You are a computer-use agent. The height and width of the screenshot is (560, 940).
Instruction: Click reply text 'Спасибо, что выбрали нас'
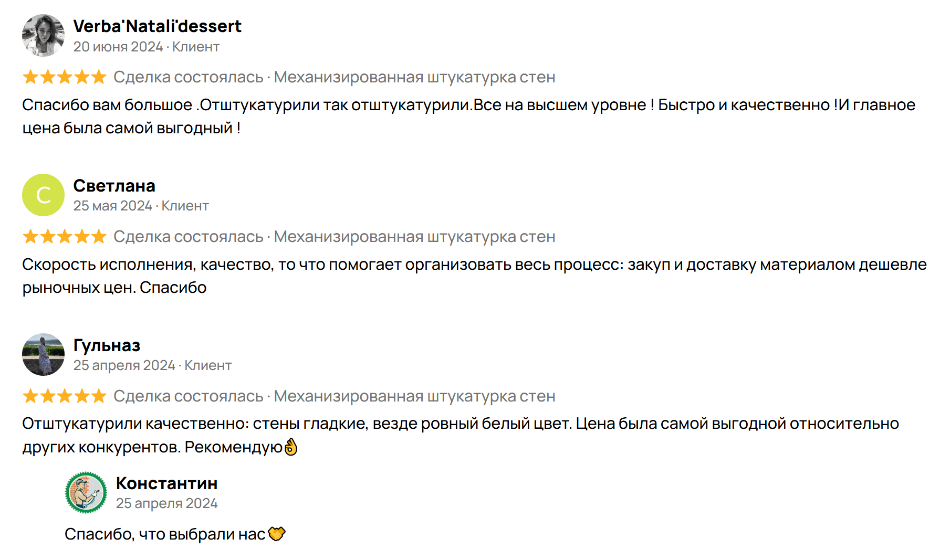click(x=164, y=534)
